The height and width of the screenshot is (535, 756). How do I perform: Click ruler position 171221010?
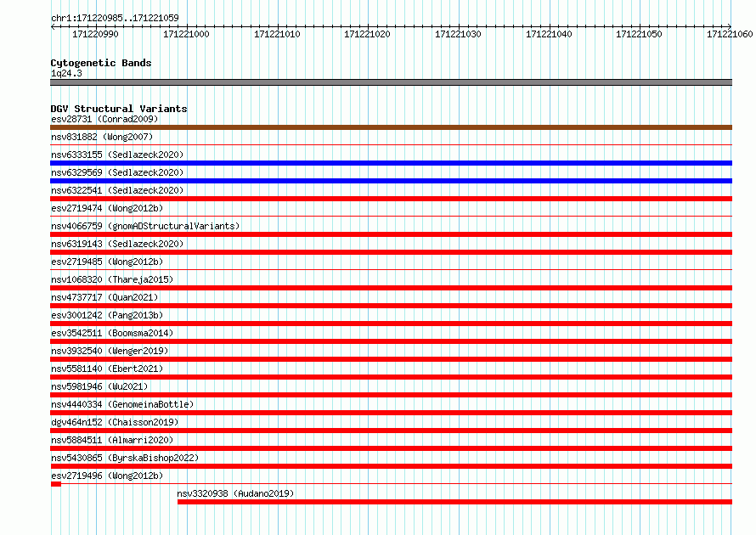(277, 34)
